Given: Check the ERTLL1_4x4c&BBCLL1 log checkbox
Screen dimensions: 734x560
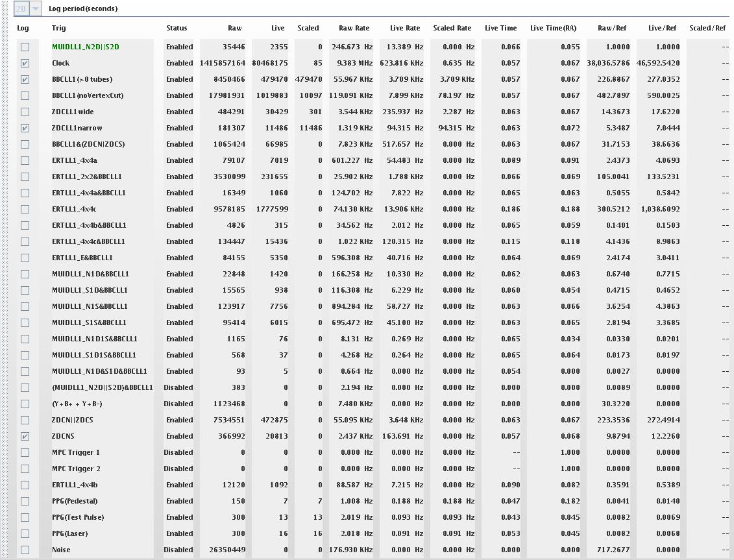Looking at the screenshot, I should tap(25, 241).
